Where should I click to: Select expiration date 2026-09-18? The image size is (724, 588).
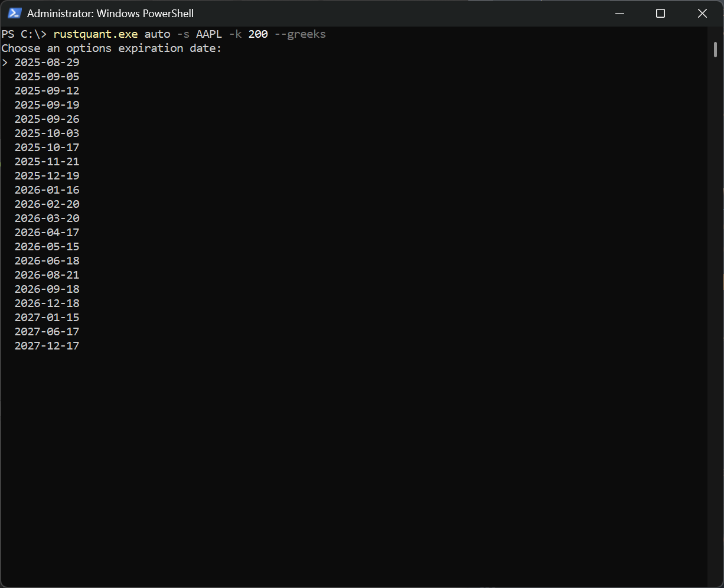tap(47, 289)
